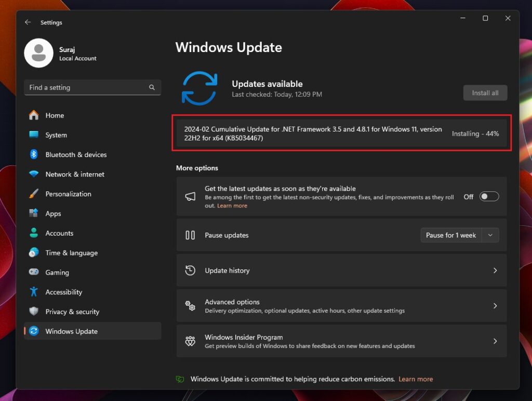532x401 pixels.
Task: Open System settings category
Action: [x=92, y=135]
